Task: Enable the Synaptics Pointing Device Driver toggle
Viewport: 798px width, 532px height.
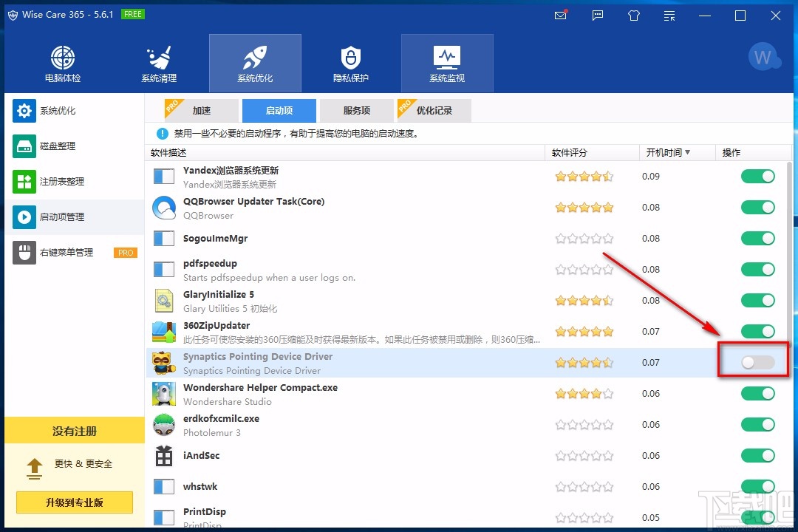Action: click(758, 363)
